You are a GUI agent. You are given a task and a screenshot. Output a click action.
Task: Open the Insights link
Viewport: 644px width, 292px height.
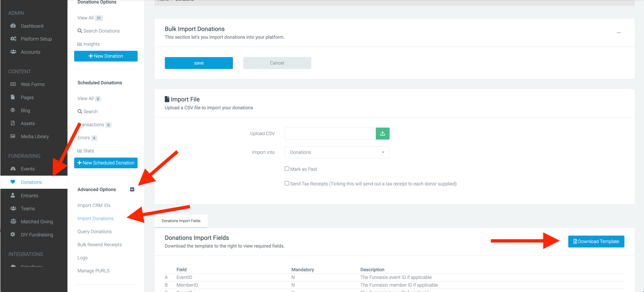pos(89,44)
